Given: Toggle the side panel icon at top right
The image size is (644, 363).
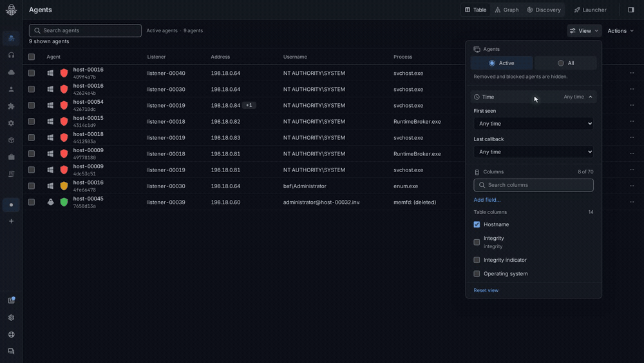Looking at the screenshot, I should [x=631, y=10].
